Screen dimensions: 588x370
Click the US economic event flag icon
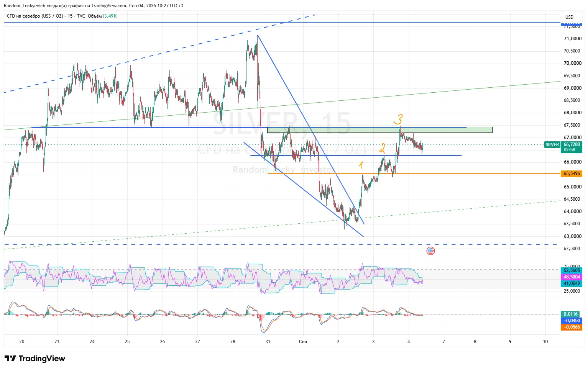pyautogui.click(x=430, y=251)
